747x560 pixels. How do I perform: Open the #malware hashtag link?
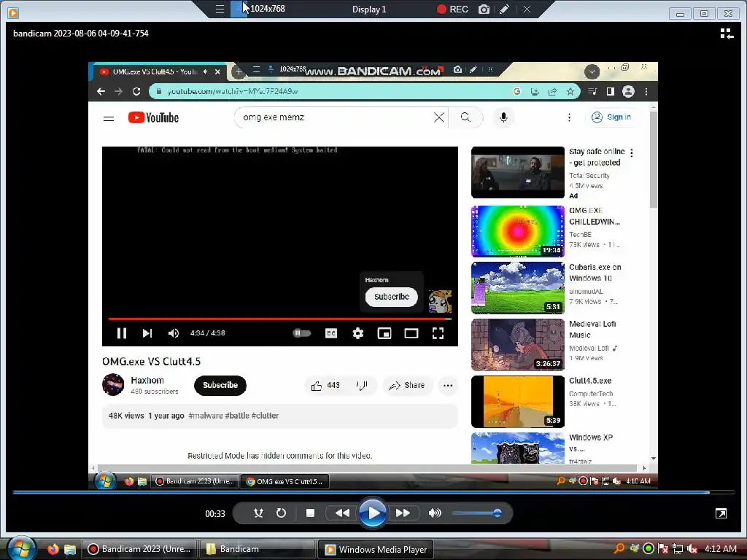[x=205, y=415]
